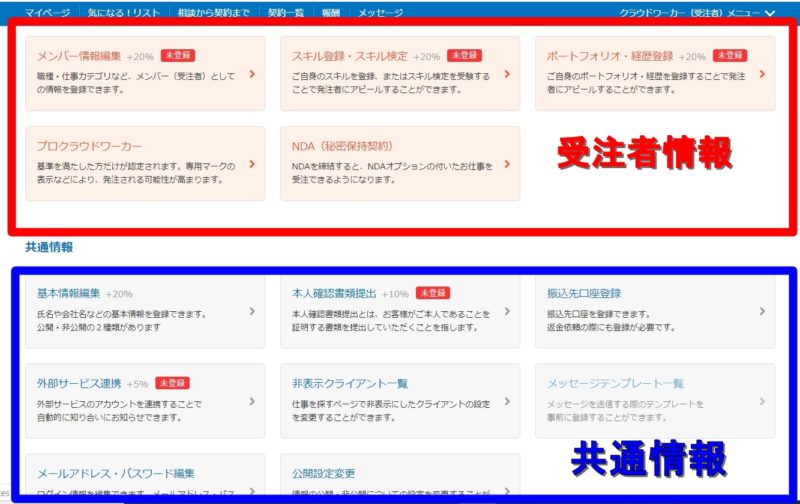Click arrow icon on 振込先口座登録 card

762,311
